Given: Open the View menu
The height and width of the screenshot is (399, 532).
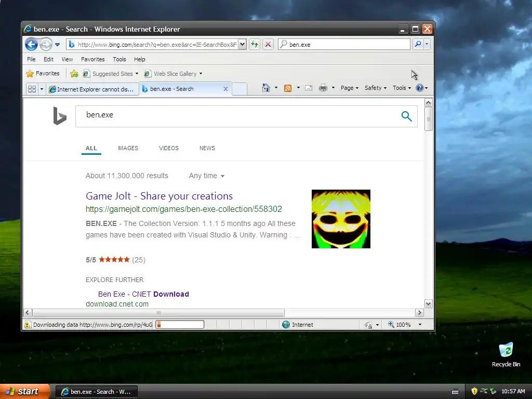Looking at the screenshot, I should 67,59.
